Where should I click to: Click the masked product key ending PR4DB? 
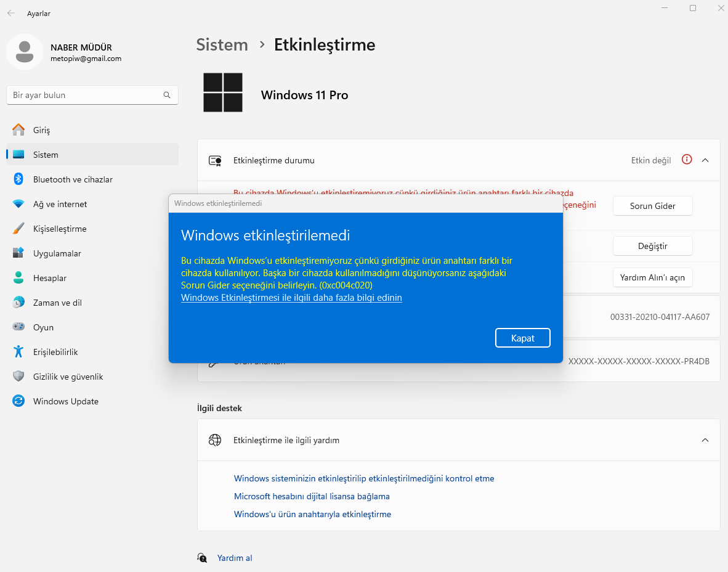pyautogui.click(x=639, y=361)
